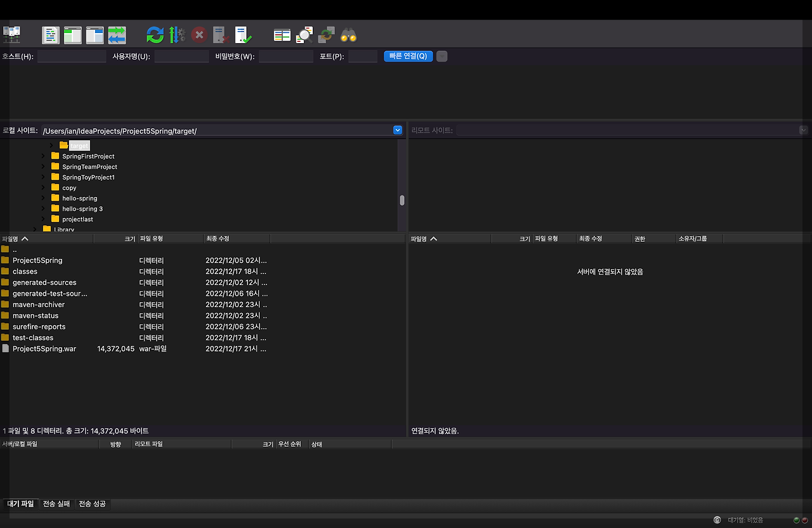Sort remote list by 소유자/그룹 column
The height and width of the screenshot is (528, 812).
700,239
